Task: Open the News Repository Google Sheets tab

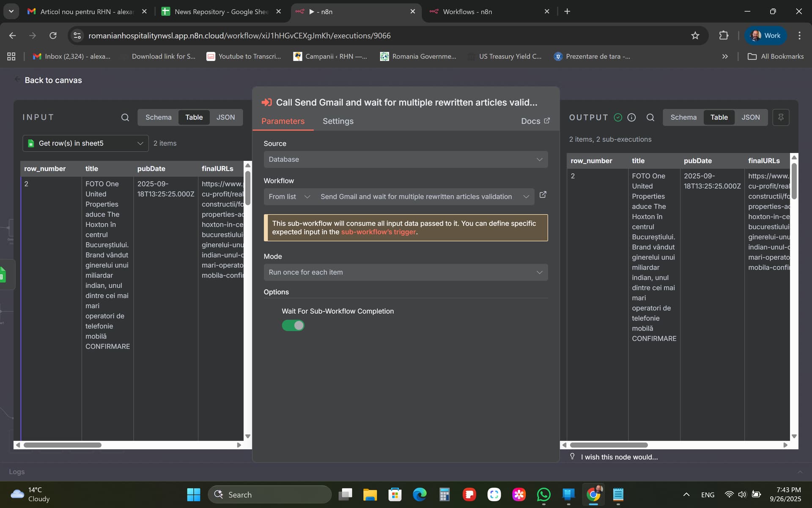Action: (x=221, y=11)
